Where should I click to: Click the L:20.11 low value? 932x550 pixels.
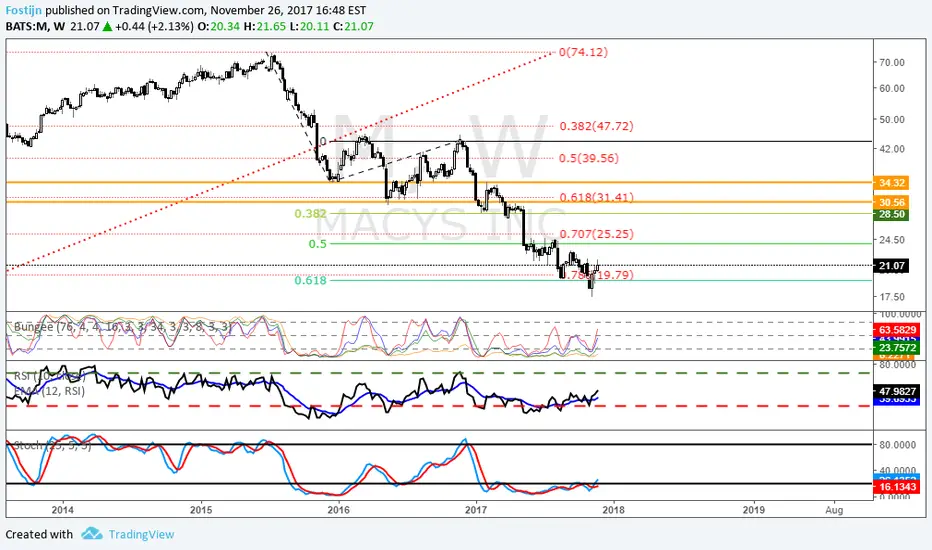309,26
